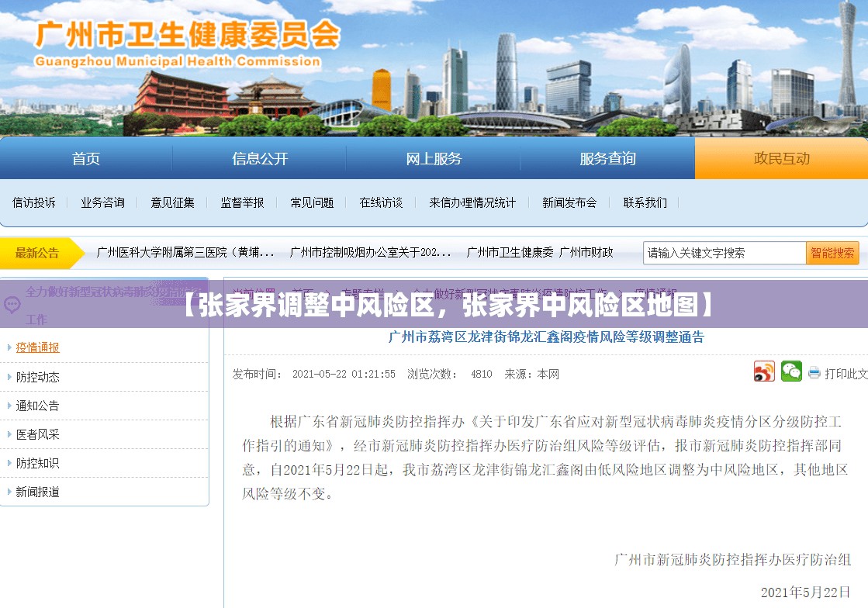Open 联系我们 submenu item
Image resolution: width=868 pixels, height=608 pixels.
pos(645,202)
